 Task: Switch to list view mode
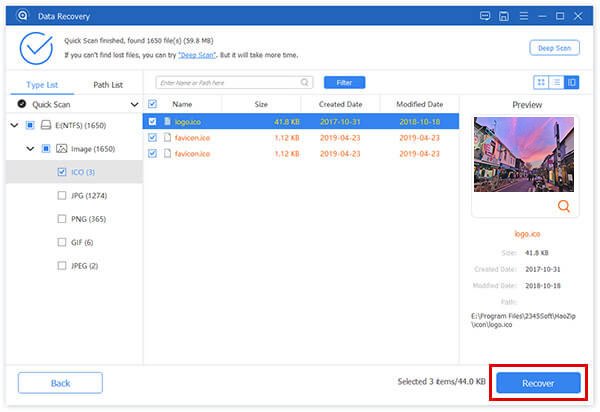[x=557, y=82]
